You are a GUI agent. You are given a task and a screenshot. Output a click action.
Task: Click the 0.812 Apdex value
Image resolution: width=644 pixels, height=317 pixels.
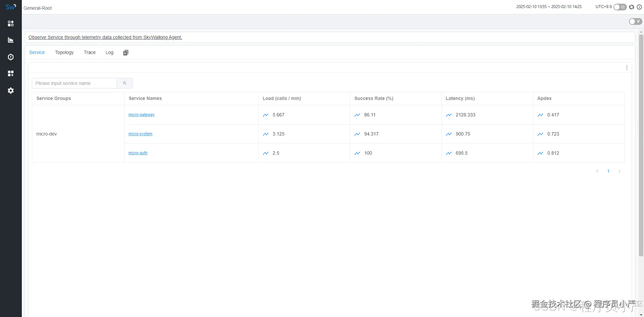[x=553, y=153]
